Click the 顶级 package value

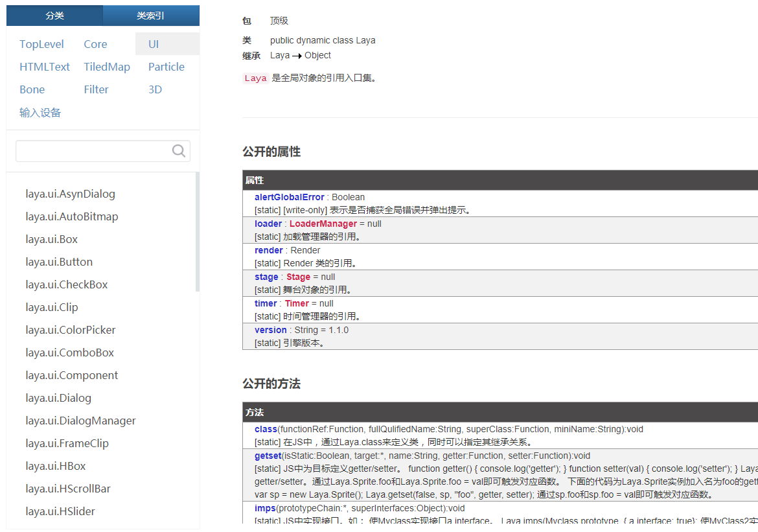coord(279,21)
